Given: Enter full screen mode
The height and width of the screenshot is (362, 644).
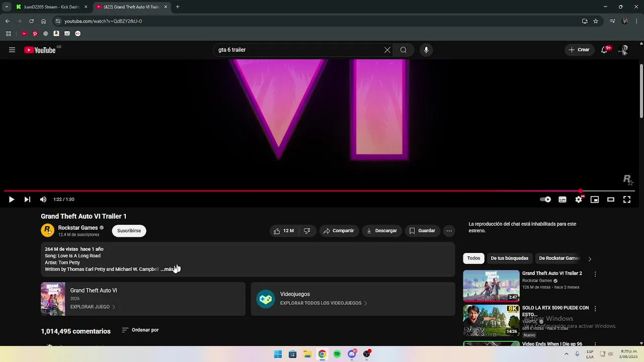Looking at the screenshot, I should pyautogui.click(x=627, y=200).
